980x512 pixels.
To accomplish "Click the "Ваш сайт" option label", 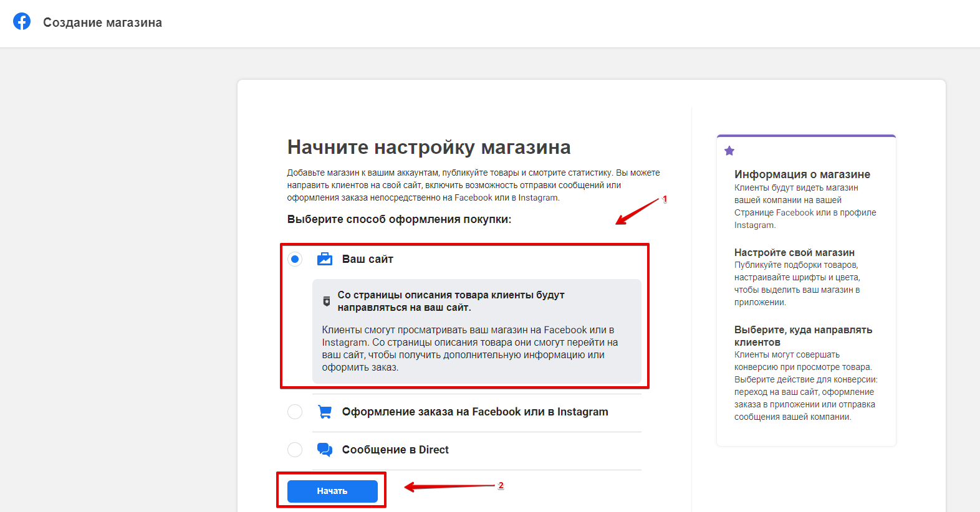I will coord(367,259).
